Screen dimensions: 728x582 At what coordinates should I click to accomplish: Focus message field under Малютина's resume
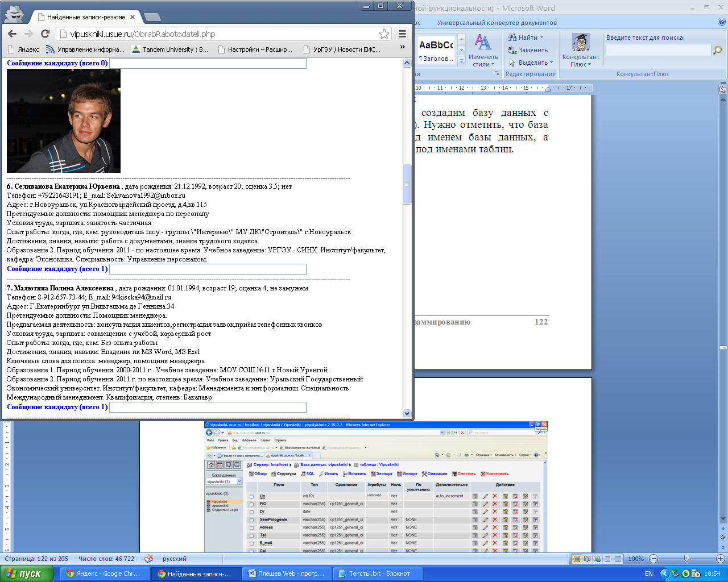[208, 407]
